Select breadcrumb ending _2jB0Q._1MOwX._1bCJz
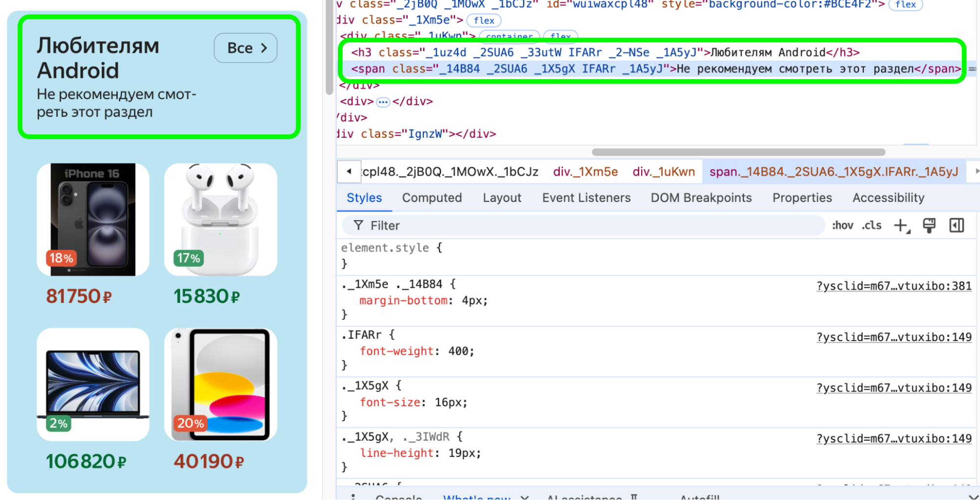The image size is (980, 500). [x=450, y=172]
